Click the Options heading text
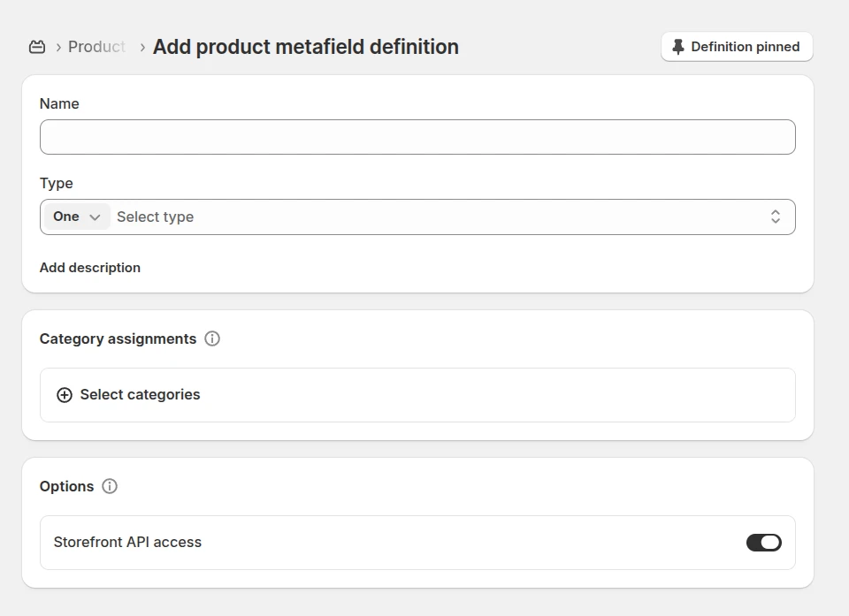849x616 pixels. point(66,487)
